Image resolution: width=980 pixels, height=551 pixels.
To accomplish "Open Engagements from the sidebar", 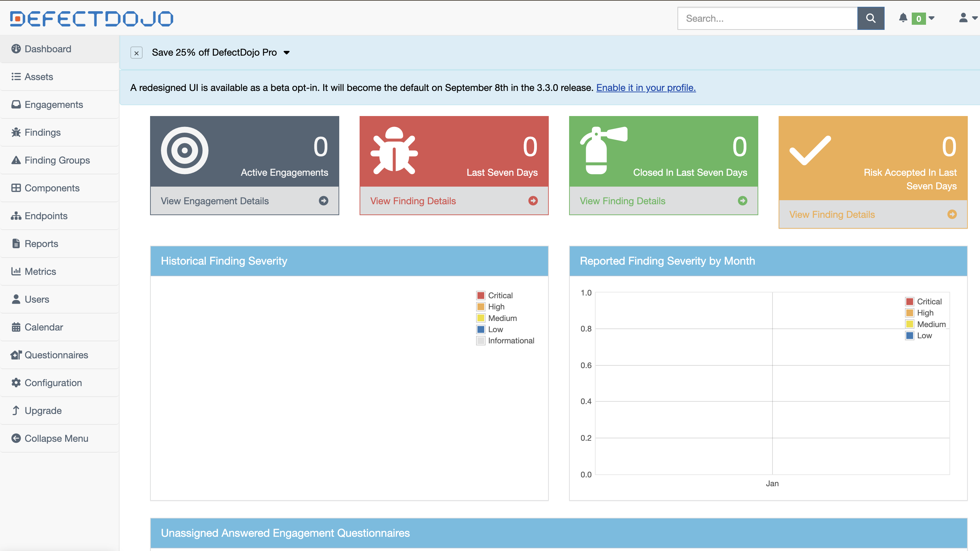I will pos(60,104).
